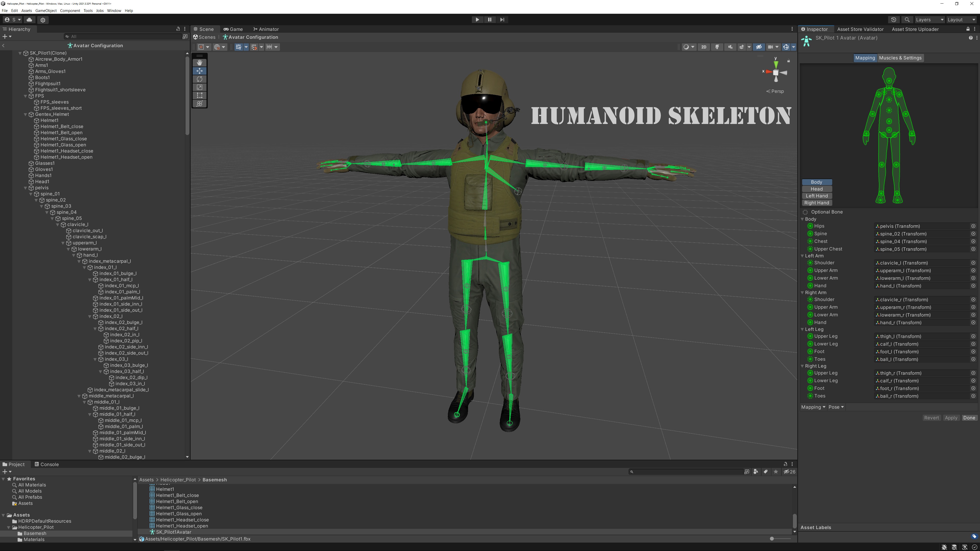Collapse the pelvis node in hierarchy
980x551 pixels.
(x=26, y=188)
